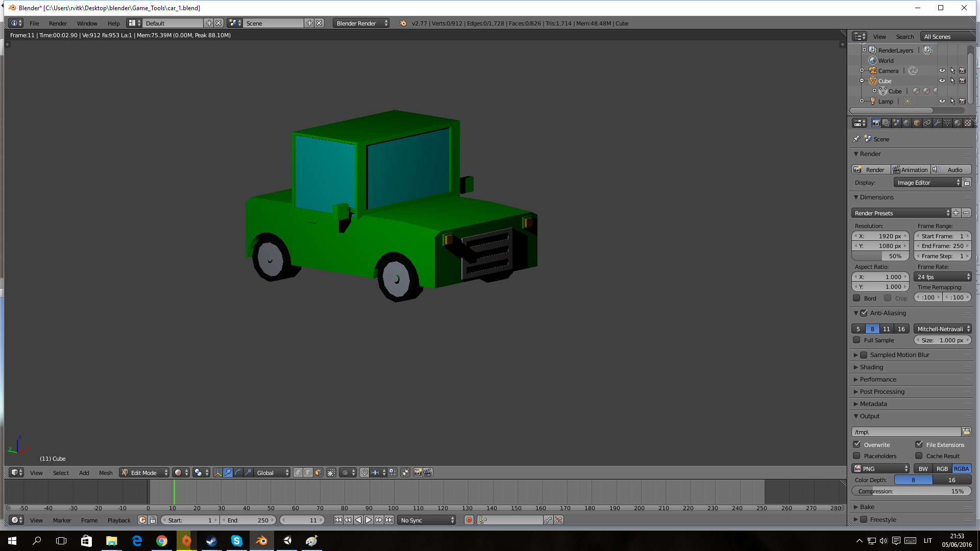Viewport: 980px width, 551px height.
Task: Open the Modifiers wrench tab
Action: (x=937, y=123)
